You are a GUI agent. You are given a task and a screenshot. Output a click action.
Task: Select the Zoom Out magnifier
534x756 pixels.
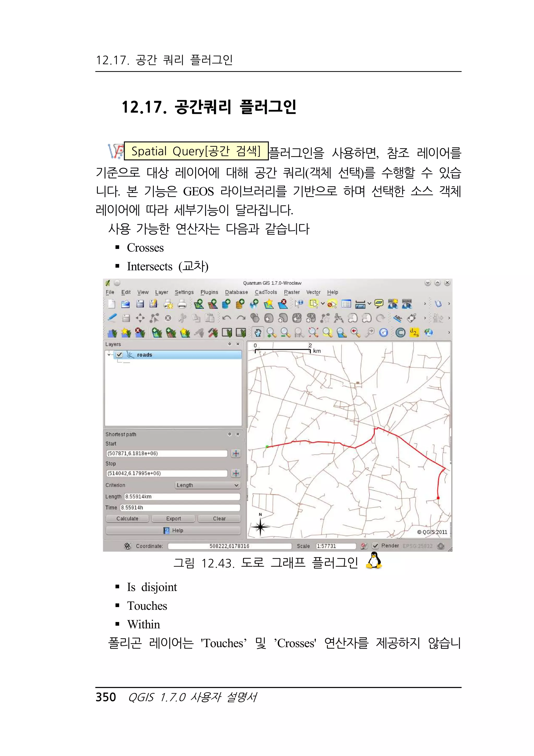[x=285, y=333]
